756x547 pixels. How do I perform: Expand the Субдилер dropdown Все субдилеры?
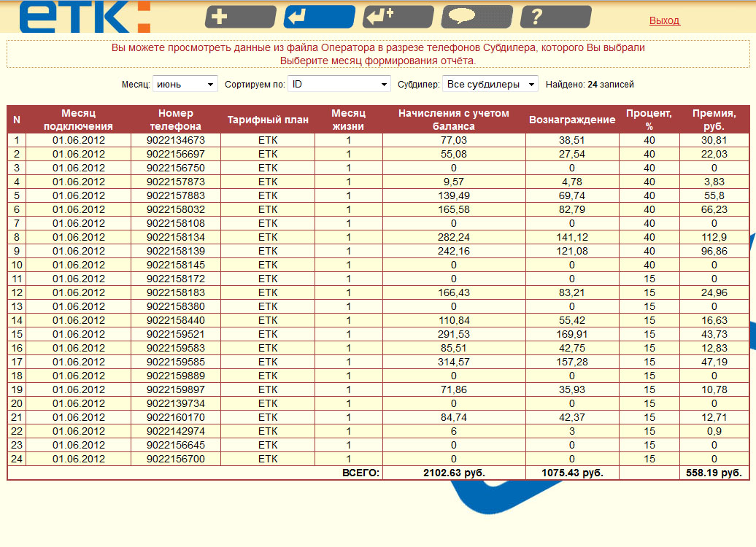490,84
